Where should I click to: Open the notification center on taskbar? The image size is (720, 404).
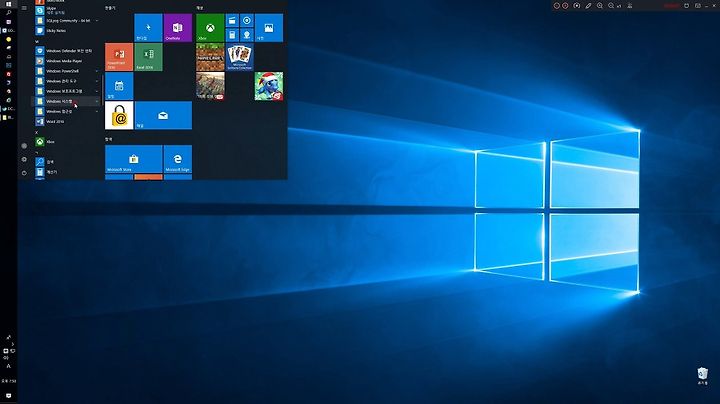pos(8,395)
